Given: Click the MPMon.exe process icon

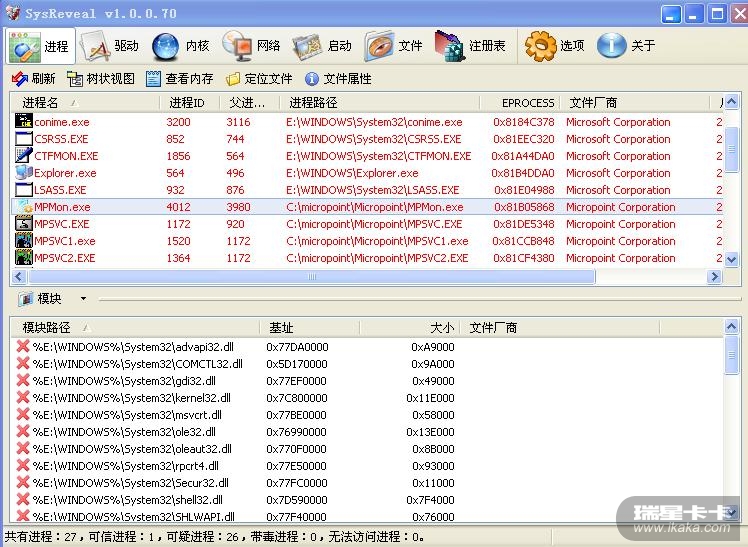Looking at the screenshot, I should pos(24,206).
